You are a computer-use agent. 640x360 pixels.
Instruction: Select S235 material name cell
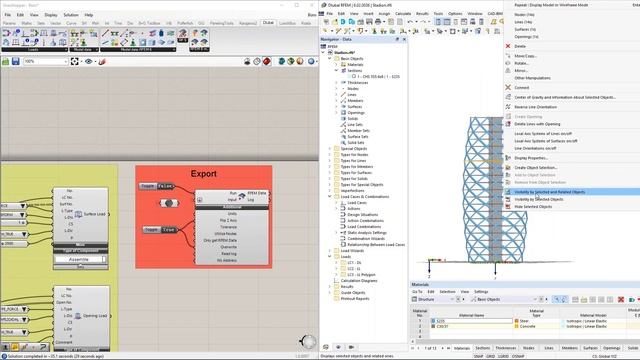coord(471,321)
